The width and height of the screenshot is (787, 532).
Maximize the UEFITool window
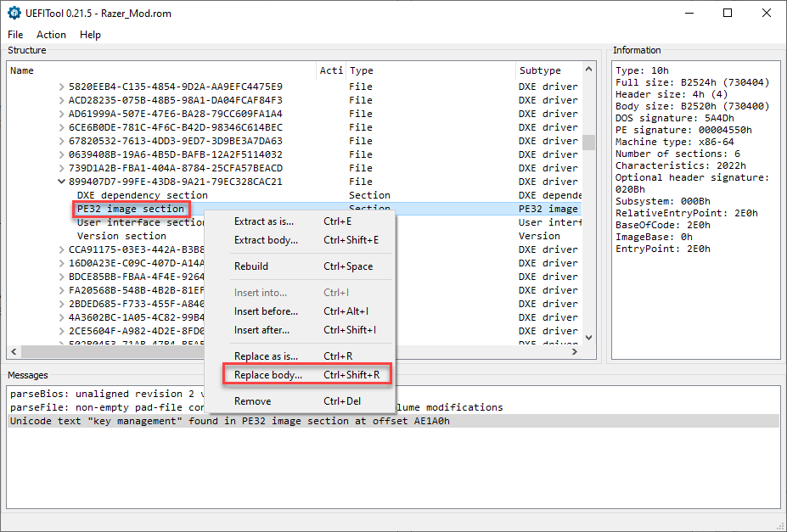pyautogui.click(x=728, y=13)
